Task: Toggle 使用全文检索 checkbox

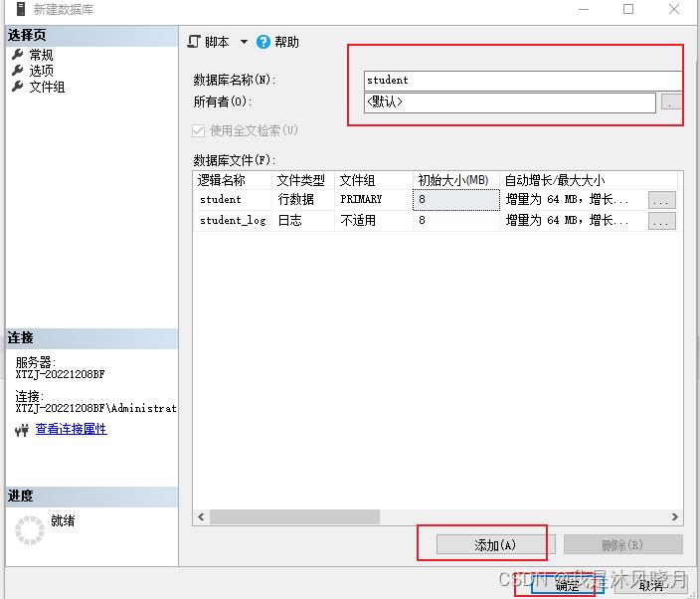Action: [198, 131]
